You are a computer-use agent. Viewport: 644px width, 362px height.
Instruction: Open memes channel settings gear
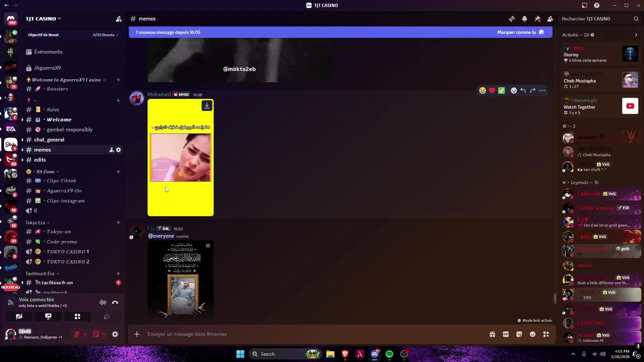[118, 150]
